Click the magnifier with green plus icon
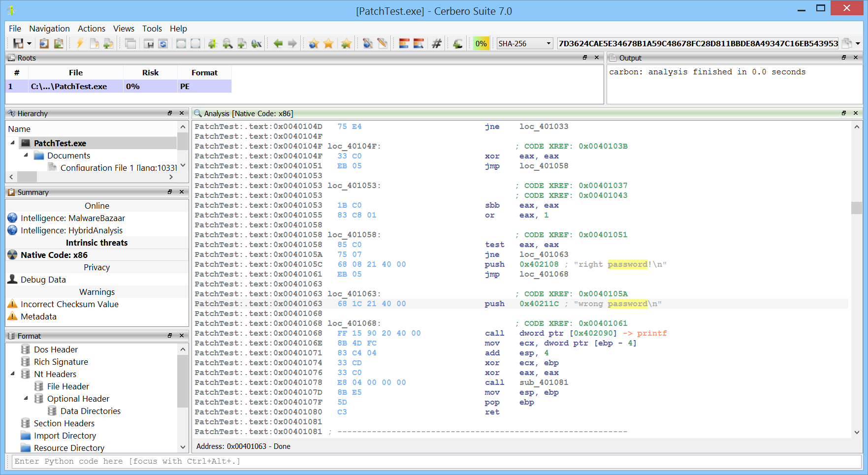This screenshot has height=475, width=868. click(227, 44)
